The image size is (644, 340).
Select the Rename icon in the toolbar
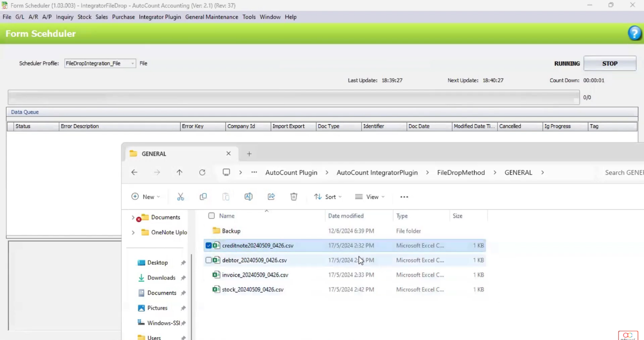pos(248,197)
